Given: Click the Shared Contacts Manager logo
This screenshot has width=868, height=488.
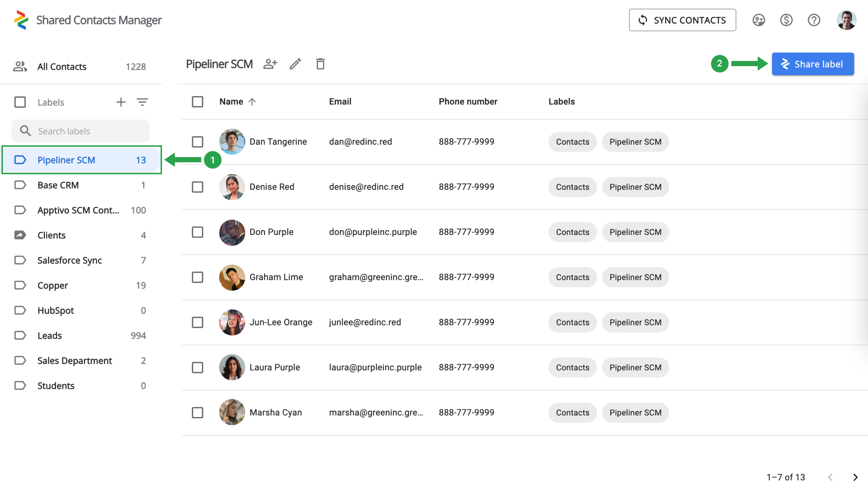Looking at the screenshot, I should tap(21, 20).
